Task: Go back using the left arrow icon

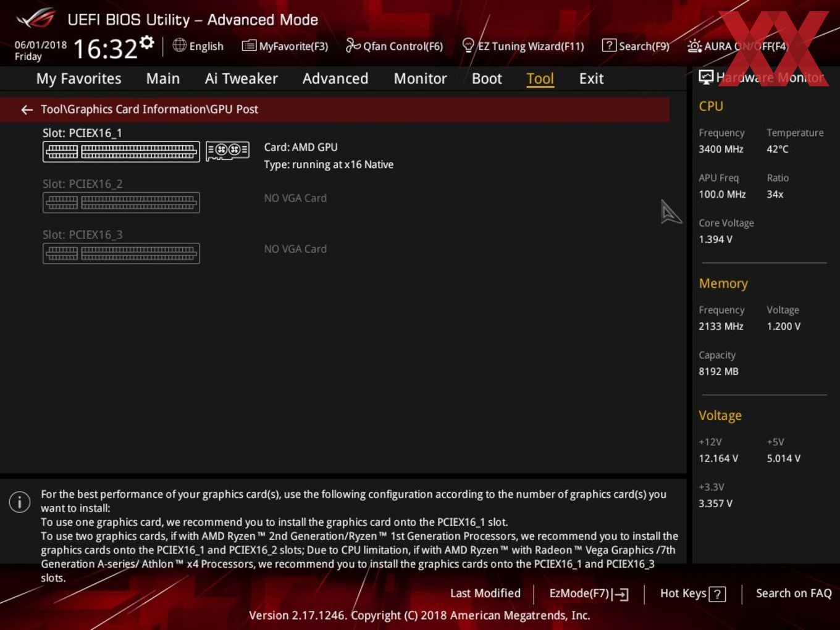Action: click(x=27, y=109)
